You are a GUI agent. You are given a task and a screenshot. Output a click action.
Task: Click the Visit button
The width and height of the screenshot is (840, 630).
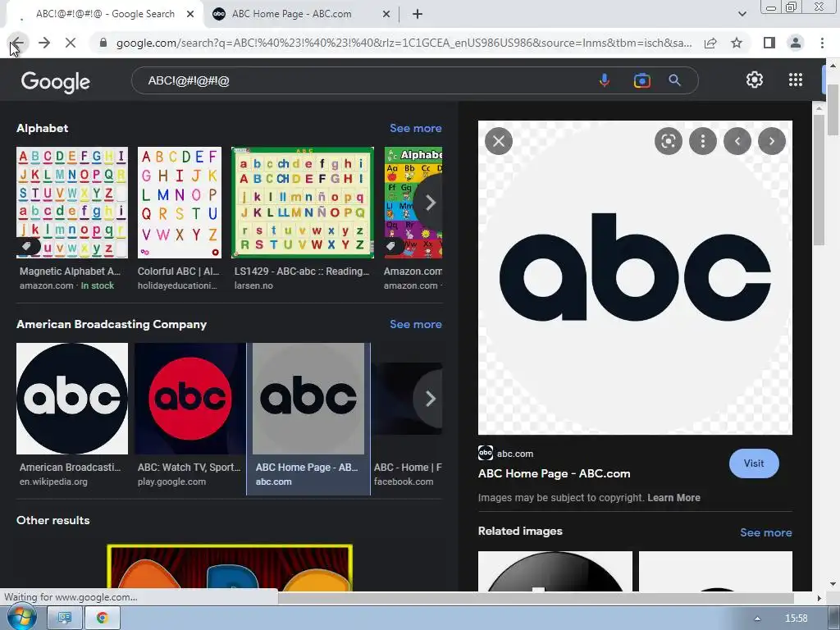[754, 463]
